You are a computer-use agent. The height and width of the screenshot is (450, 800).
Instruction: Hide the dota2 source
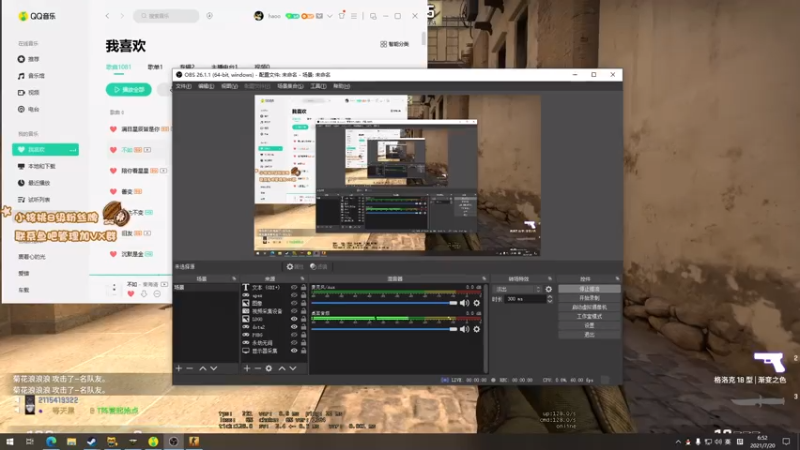[294, 327]
